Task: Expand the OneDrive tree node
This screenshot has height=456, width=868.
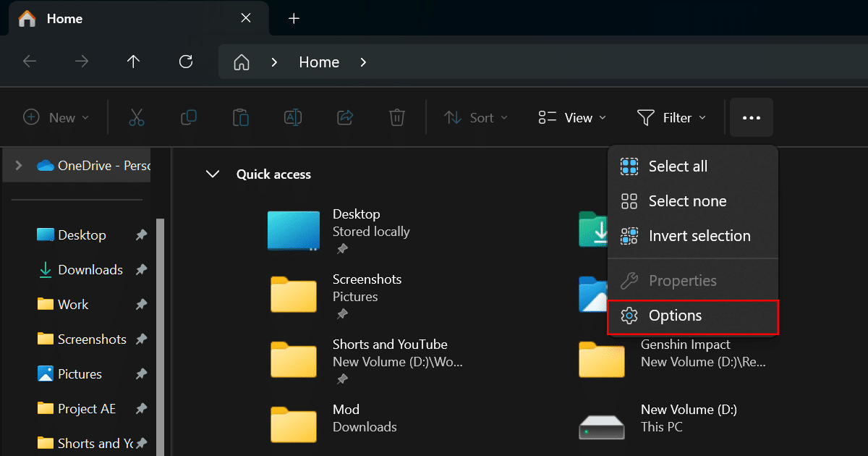Action: [x=19, y=166]
